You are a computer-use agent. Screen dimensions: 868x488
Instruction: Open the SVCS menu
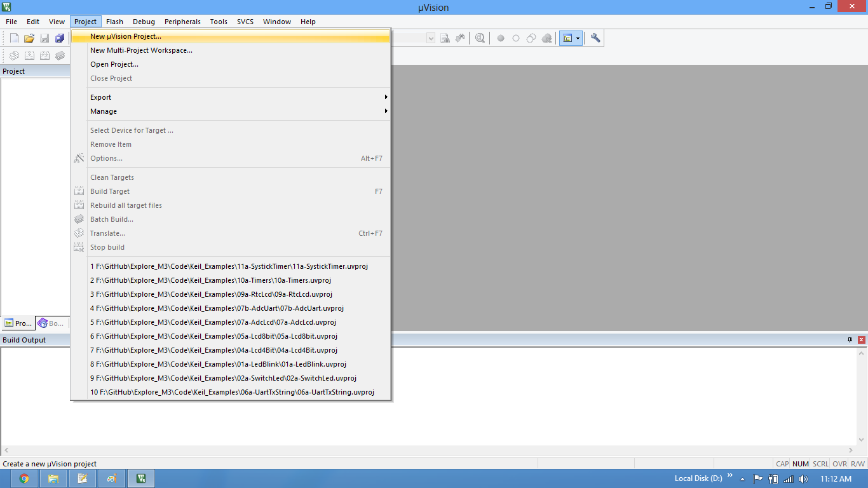click(x=245, y=22)
